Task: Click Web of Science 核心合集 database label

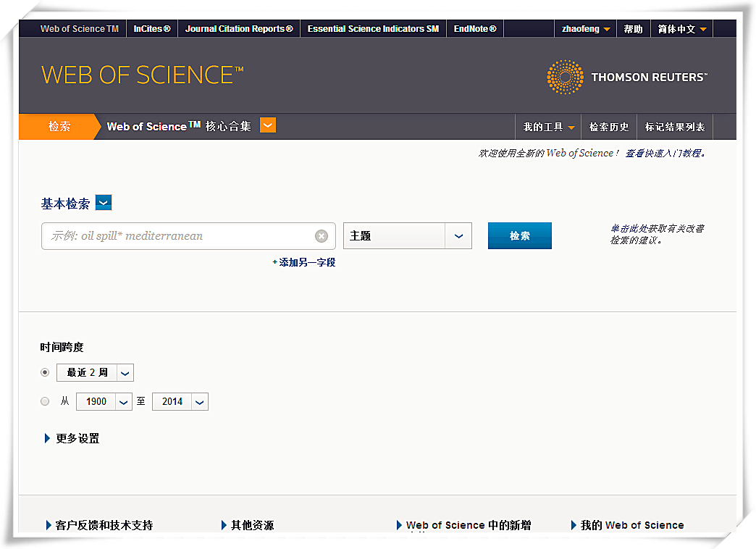Action: (x=179, y=127)
